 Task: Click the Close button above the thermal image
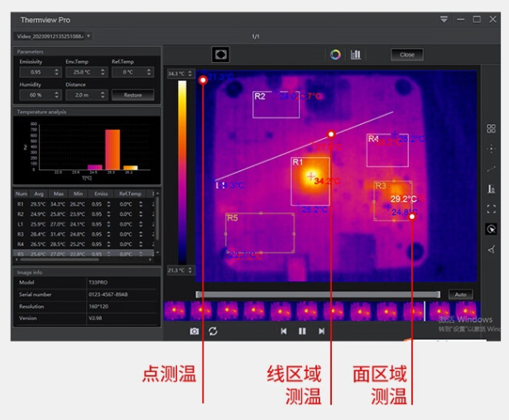[x=407, y=55]
